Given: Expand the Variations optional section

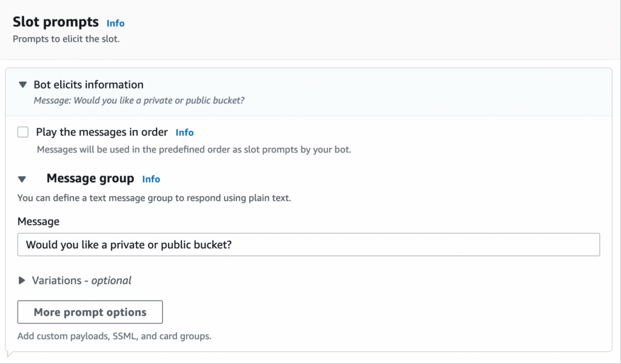Looking at the screenshot, I should tap(22, 280).
